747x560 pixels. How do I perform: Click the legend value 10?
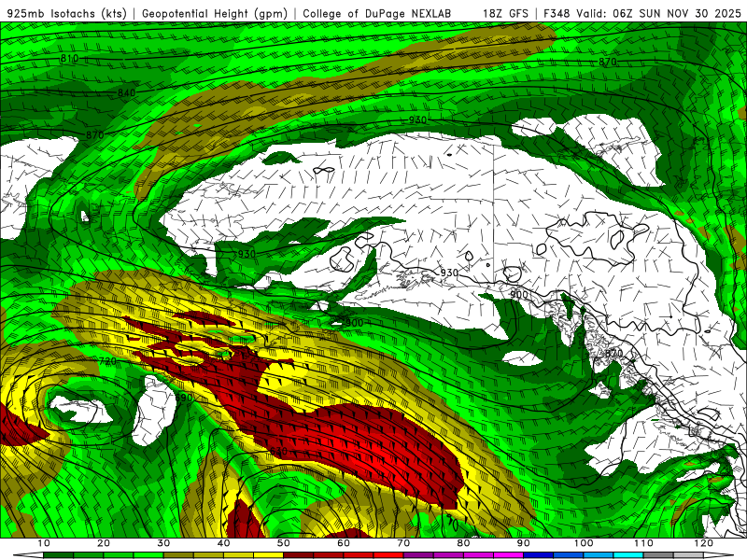44,543
